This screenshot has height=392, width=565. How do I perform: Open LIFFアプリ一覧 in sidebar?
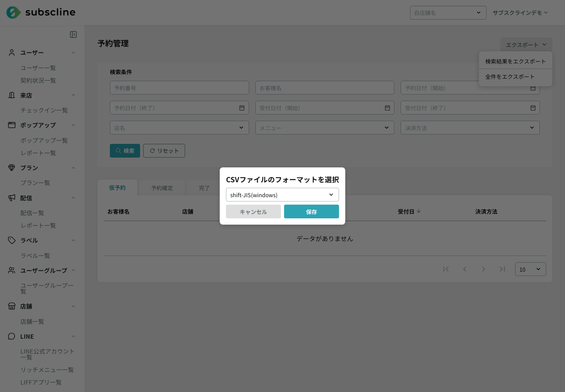tap(41, 382)
